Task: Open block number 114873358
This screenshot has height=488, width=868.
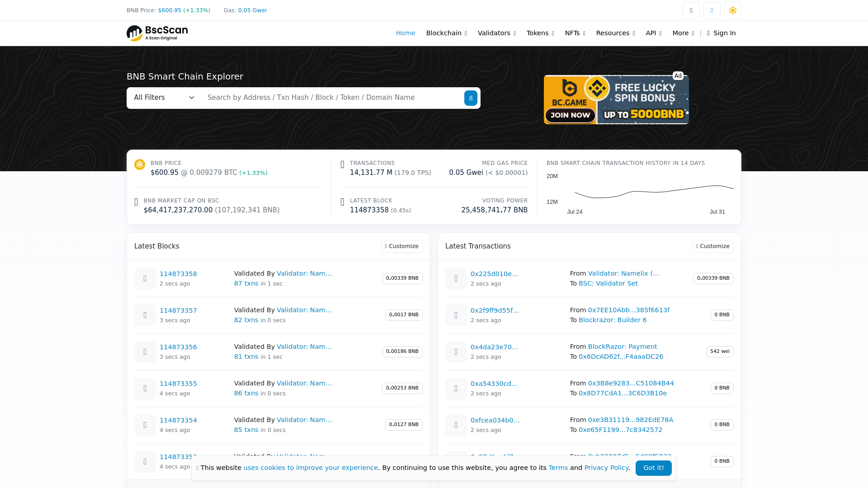Action: point(178,274)
